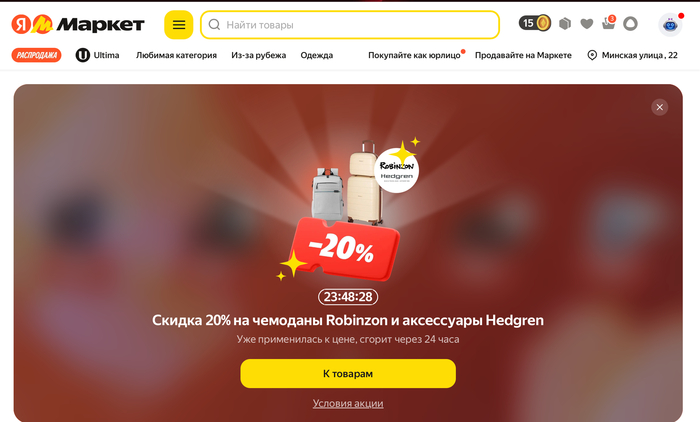Screen dimensions: 700x422
Task: Open 'Покупайте как юрлицо' link
Action: [x=414, y=55]
